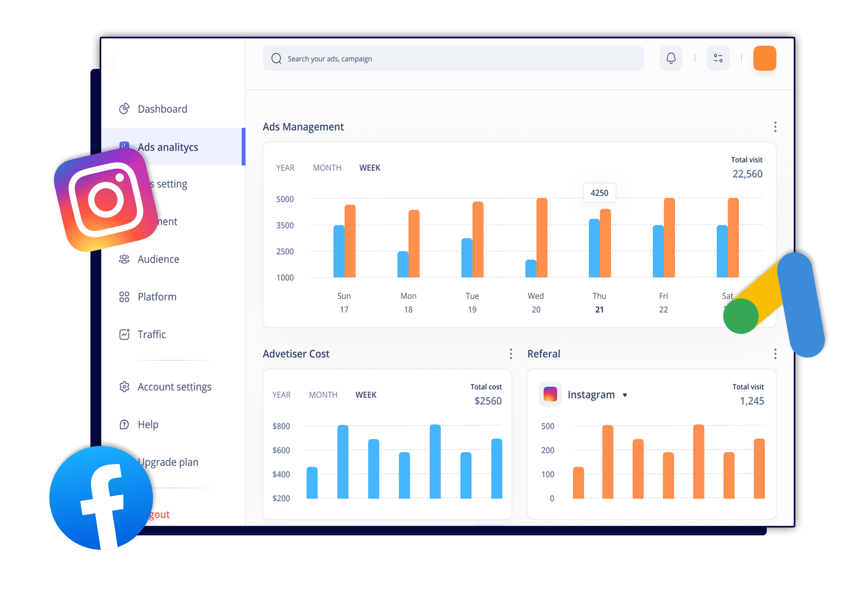Viewport: 868px width, 591px height.
Task: Click the Audience people icon
Action: click(x=124, y=259)
